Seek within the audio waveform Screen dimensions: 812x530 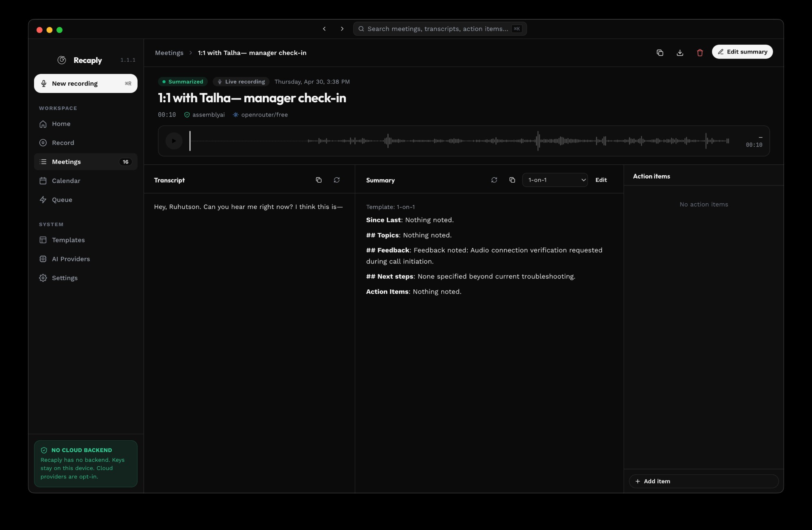(x=460, y=141)
